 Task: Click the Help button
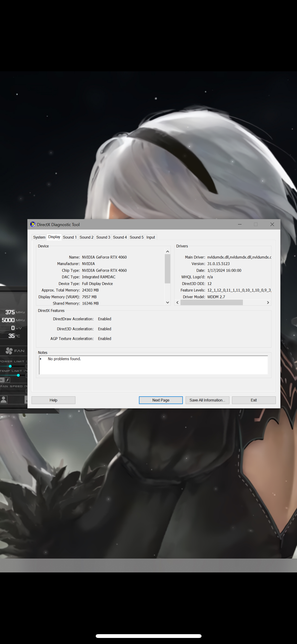click(53, 400)
